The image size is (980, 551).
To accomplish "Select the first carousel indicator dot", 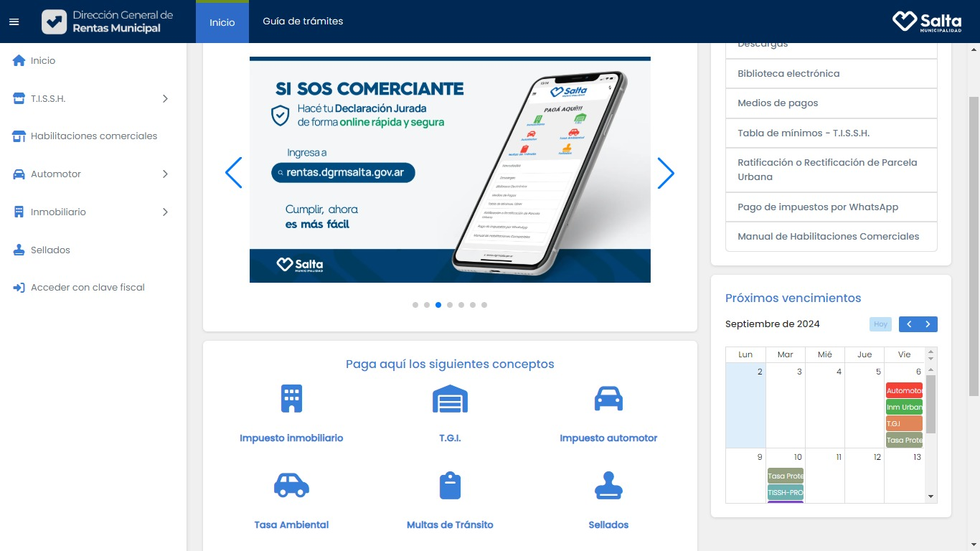I will [x=415, y=305].
